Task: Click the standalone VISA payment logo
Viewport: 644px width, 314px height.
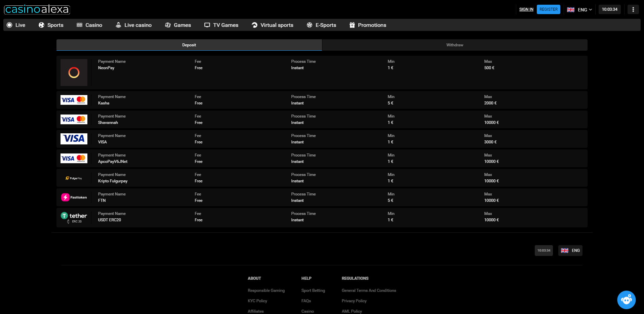Action: [74, 139]
